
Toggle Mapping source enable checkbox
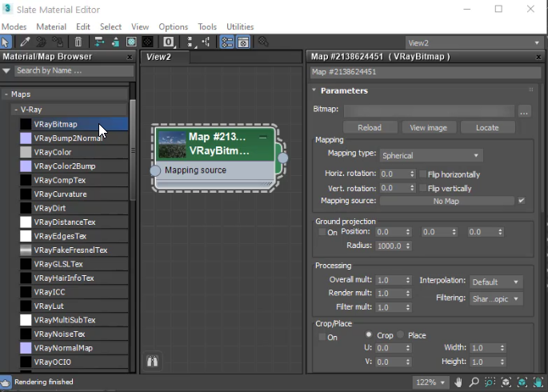(522, 201)
